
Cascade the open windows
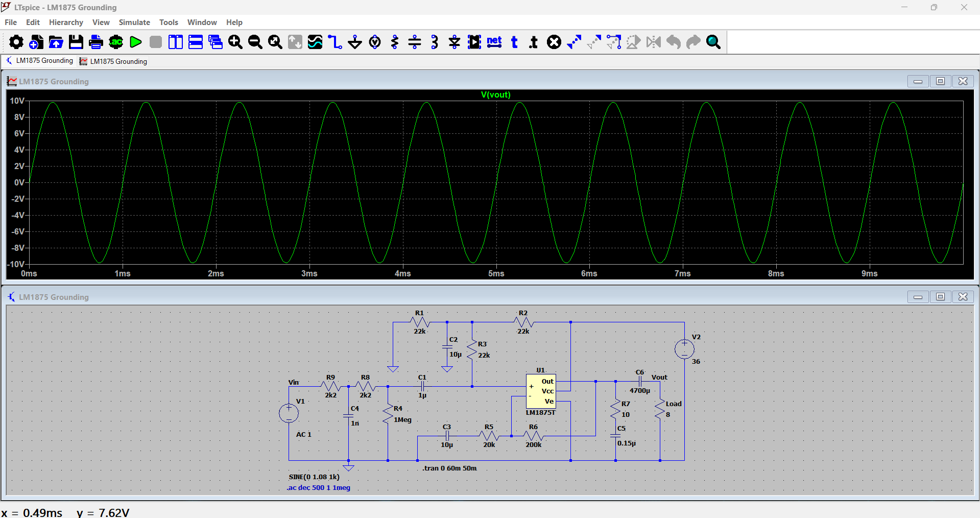click(216, 42)
